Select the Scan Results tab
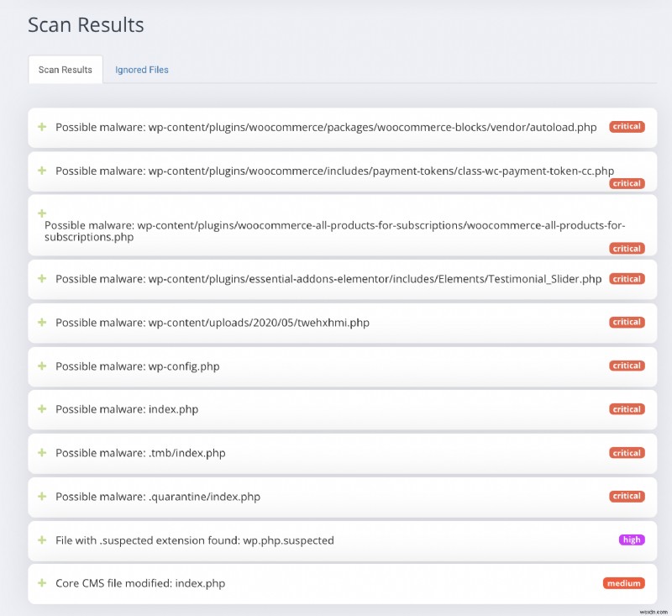 (65, 70)
